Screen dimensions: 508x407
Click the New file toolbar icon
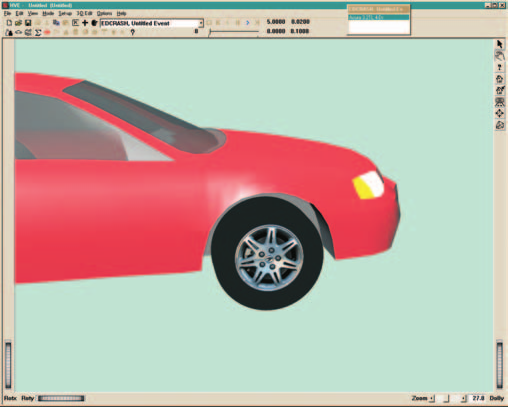click(9, 23)
